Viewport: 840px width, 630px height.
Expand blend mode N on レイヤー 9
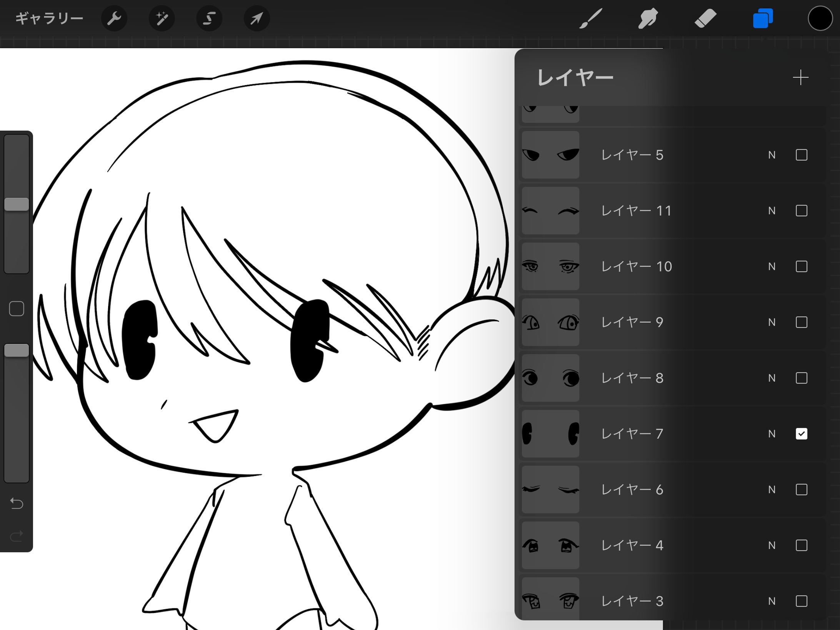[x=772, y=322]
